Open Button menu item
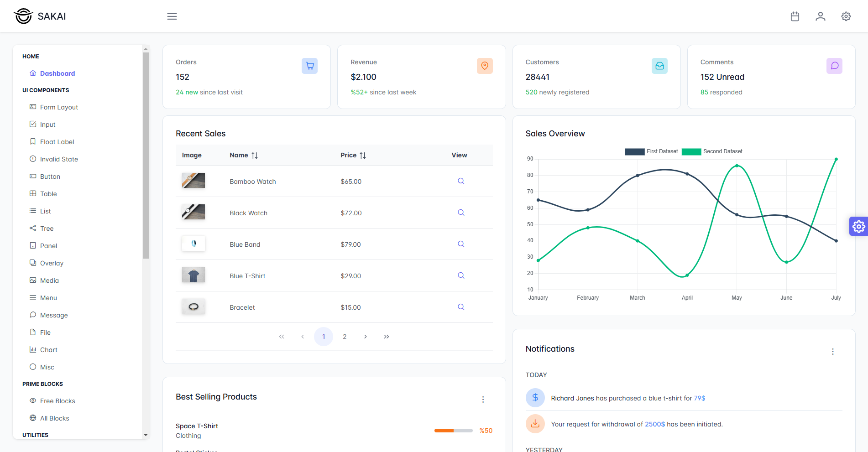Viewport: 868px width, 452px height. point(45,177)
